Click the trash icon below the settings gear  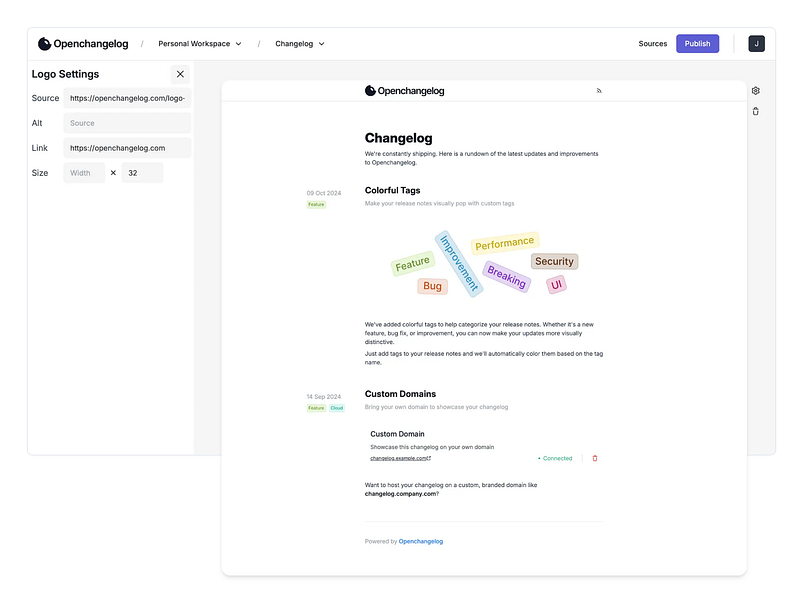point(755,110)
